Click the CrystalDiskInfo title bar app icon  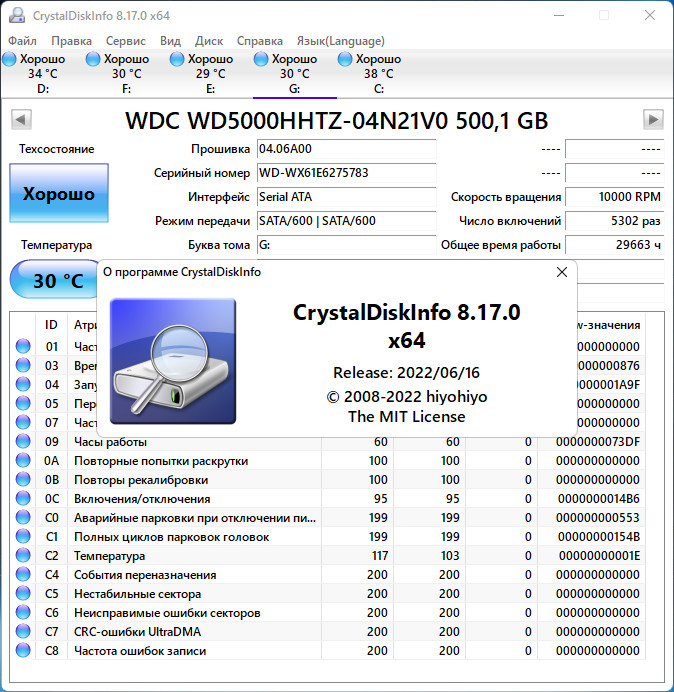point(15,15)
